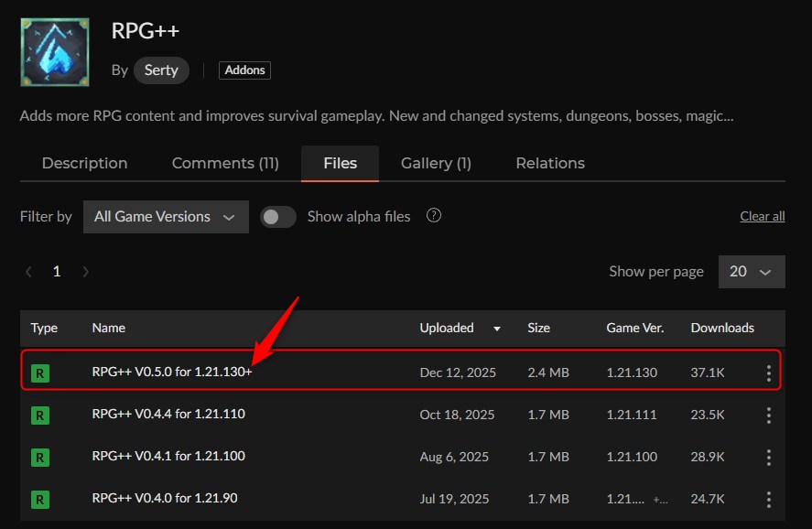Open the Comments (11) tab

[225, 164]
